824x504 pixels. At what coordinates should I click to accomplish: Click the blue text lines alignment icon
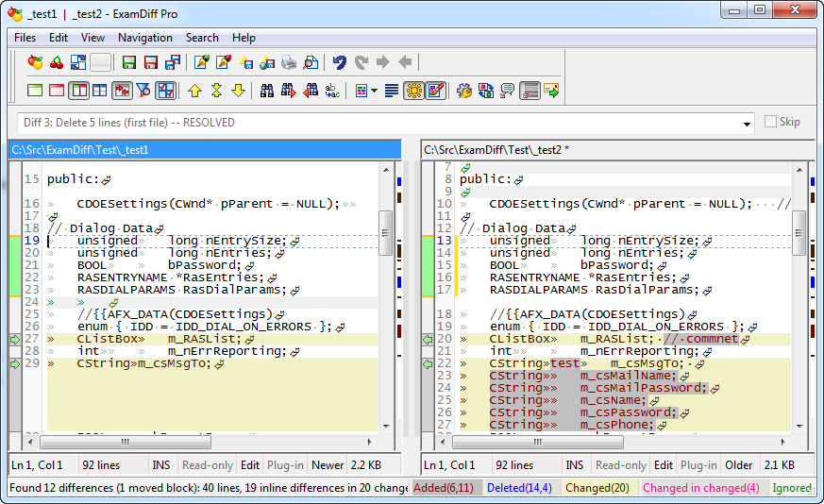coord(391,91)
